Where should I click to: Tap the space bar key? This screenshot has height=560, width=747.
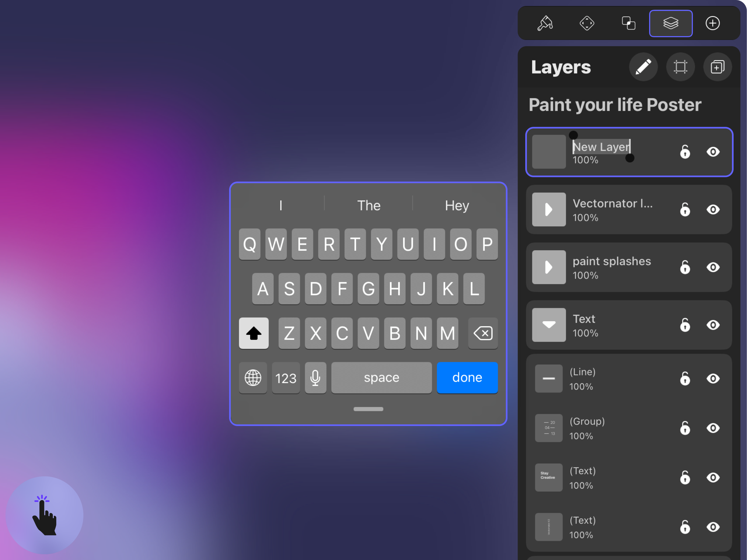pos(381,378)
